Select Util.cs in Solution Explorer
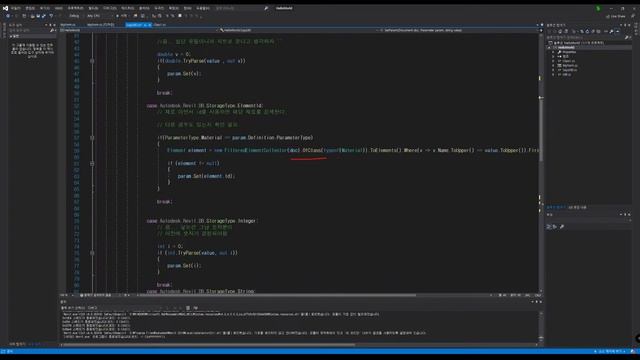This screenshot has height=360, width=640. pyautogui.click(x=567, y=74)
